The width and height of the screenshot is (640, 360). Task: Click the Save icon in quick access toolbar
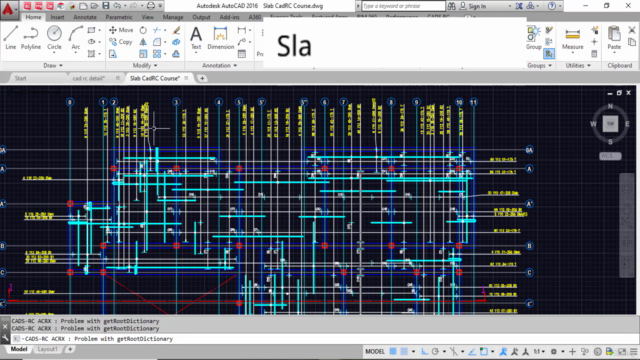click(106, 6)
